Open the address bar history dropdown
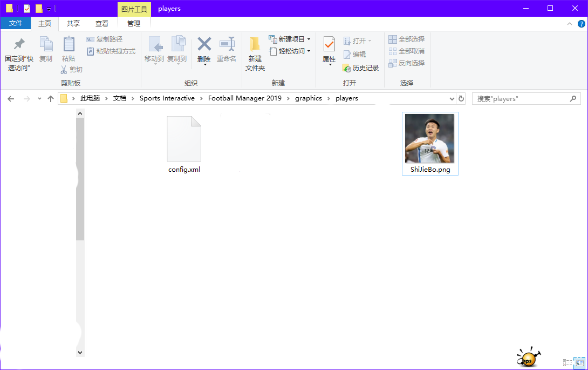Screen dimensions: 588x370 (452, 99)
